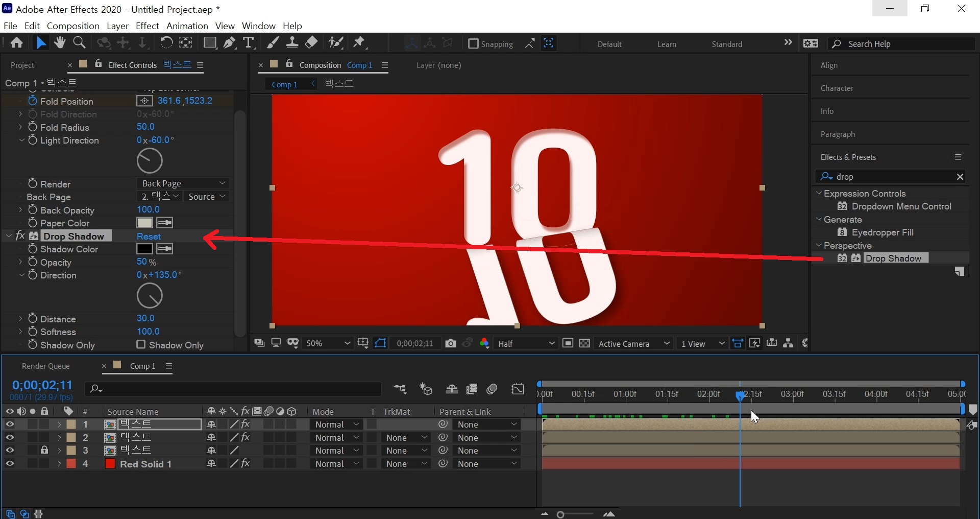This screenshot has height=519, width=980.
Task: Open the Graph Editor icon
Action: tap(518, 389)
